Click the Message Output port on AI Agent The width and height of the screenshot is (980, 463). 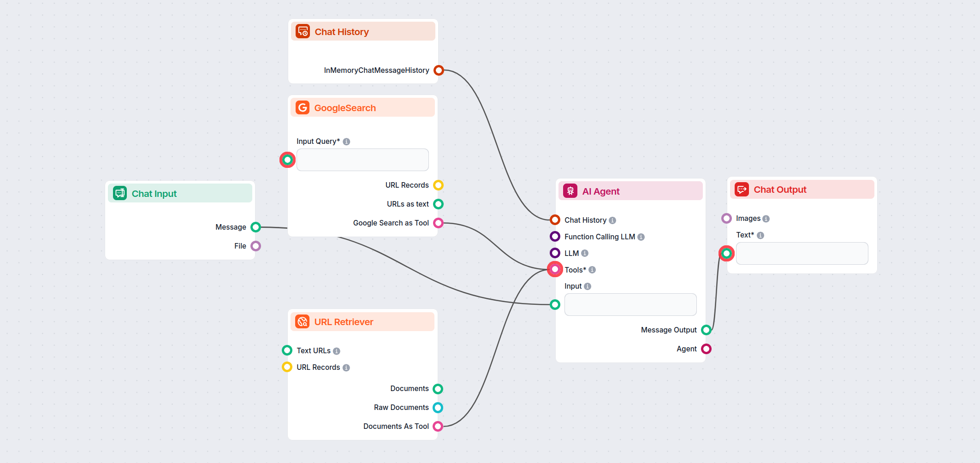click(x=707, y=329)
